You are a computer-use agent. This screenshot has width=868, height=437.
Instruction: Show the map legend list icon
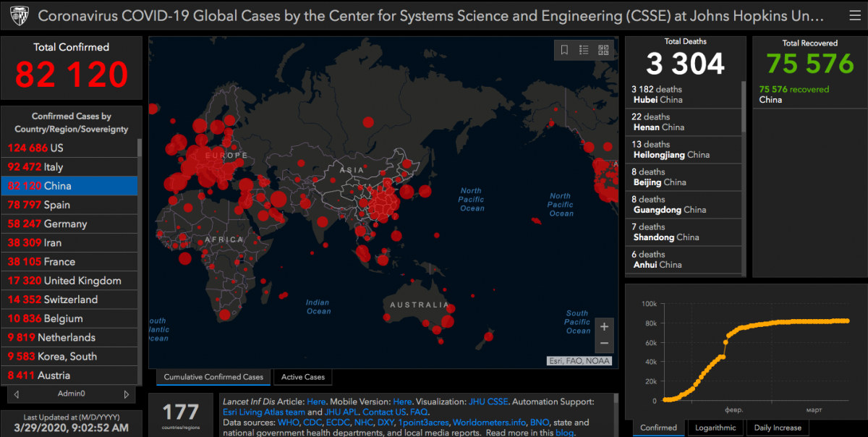click(x=584, y=50)
